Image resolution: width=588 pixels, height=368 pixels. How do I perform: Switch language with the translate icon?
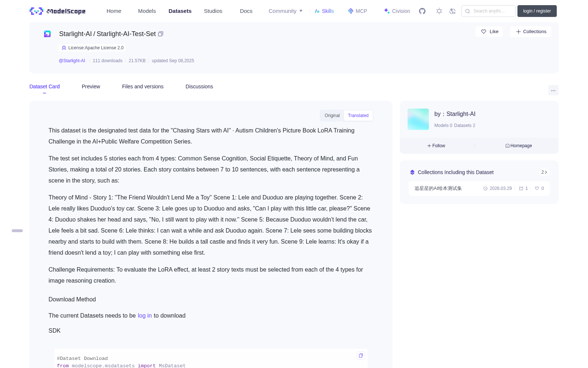point(453,11)
